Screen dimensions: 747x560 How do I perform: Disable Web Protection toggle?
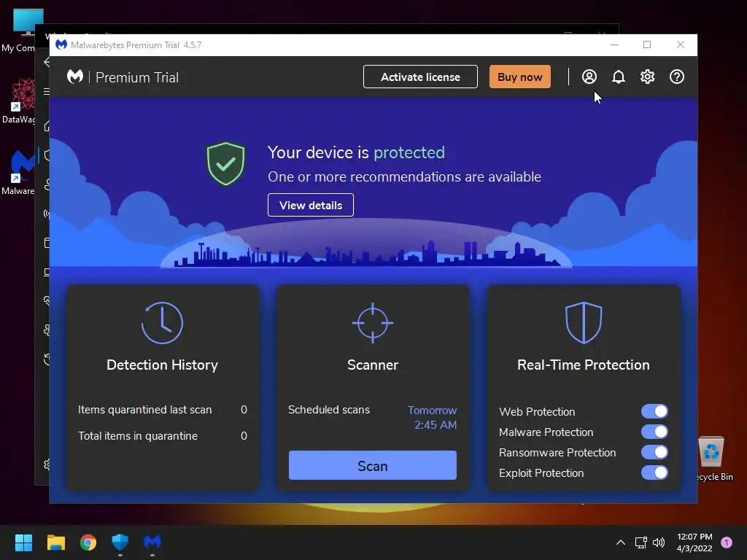coord(654,411)
